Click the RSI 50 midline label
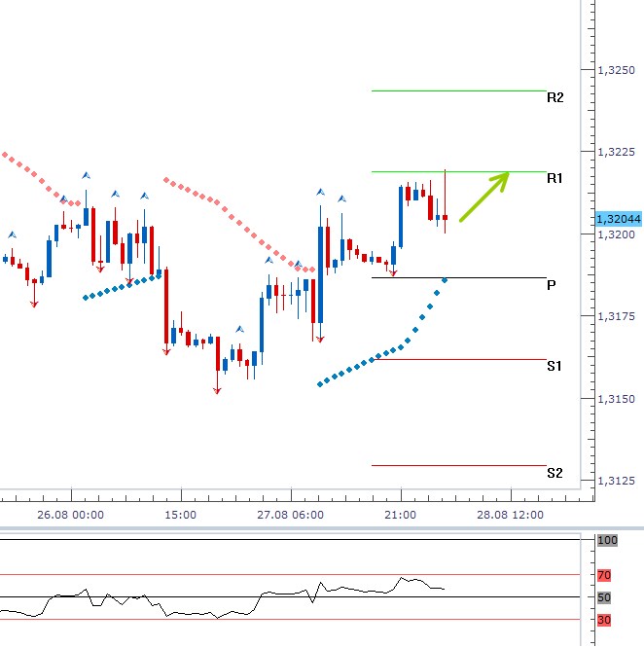The image size is (644, 648). coord(604,597)
